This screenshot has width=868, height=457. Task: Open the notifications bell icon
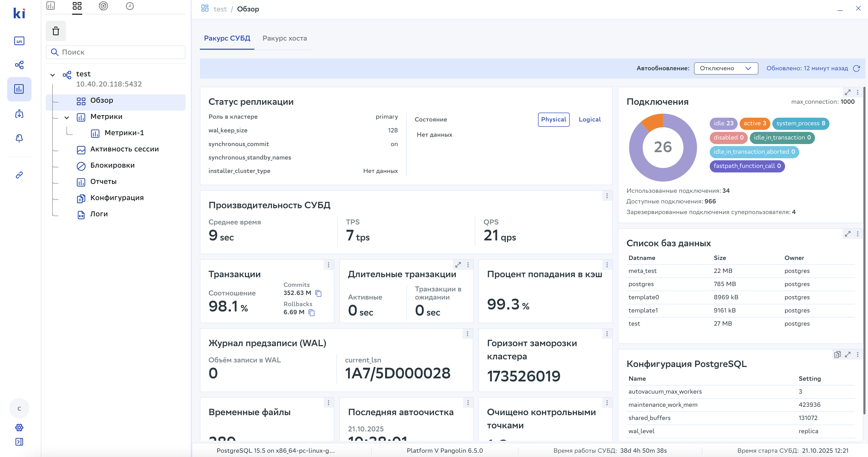(x=19, y=138)
